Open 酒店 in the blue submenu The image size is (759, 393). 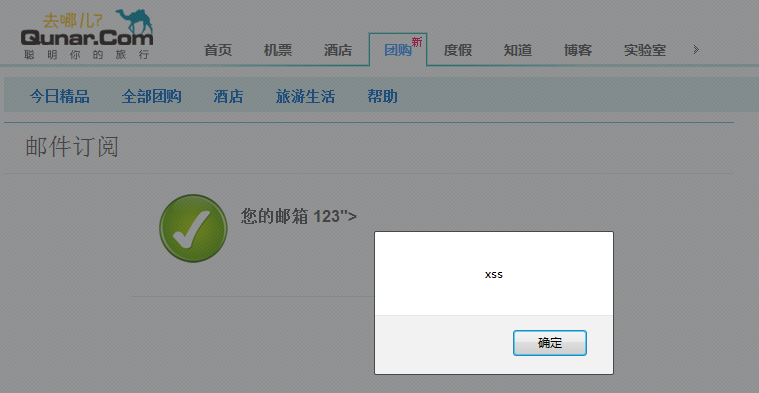[x=228, y=96]
